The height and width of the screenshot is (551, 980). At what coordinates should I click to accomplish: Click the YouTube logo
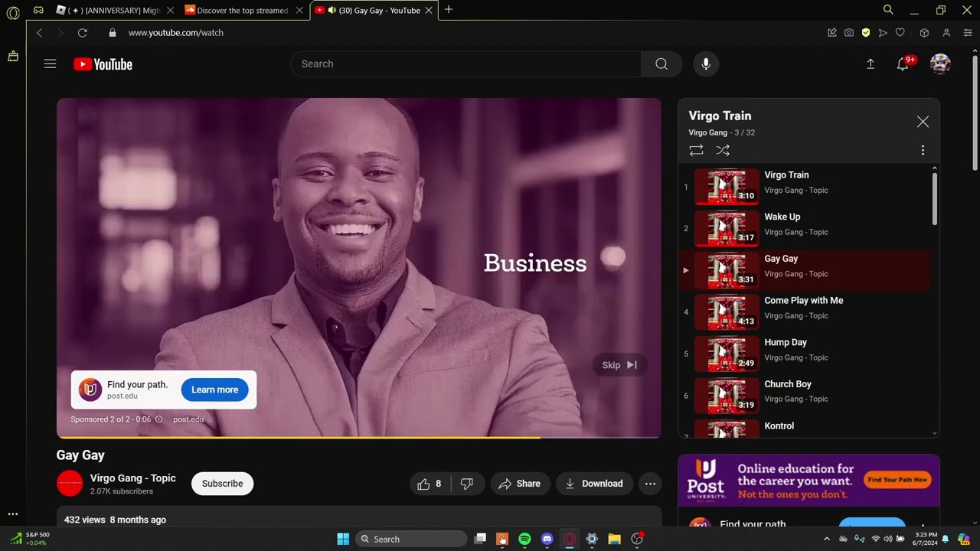pos(103,64)
